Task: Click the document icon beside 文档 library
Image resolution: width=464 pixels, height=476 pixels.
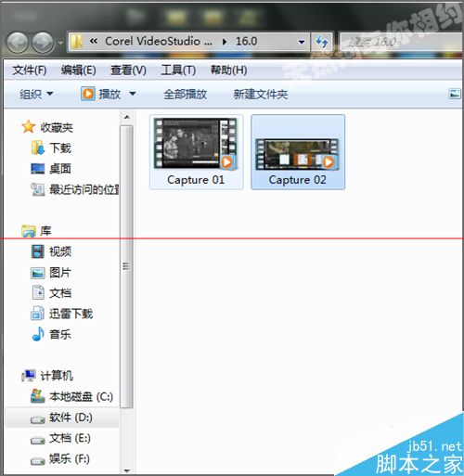Action: click(38, 293)
